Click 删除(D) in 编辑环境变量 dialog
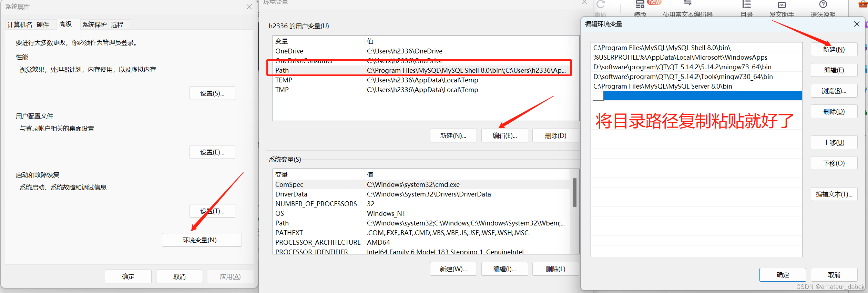This screenshot has height=293, width=868. [834, 112]
